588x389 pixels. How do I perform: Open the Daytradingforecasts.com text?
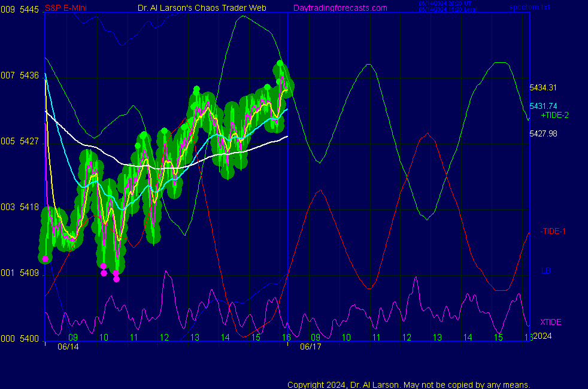pos(340,8)
